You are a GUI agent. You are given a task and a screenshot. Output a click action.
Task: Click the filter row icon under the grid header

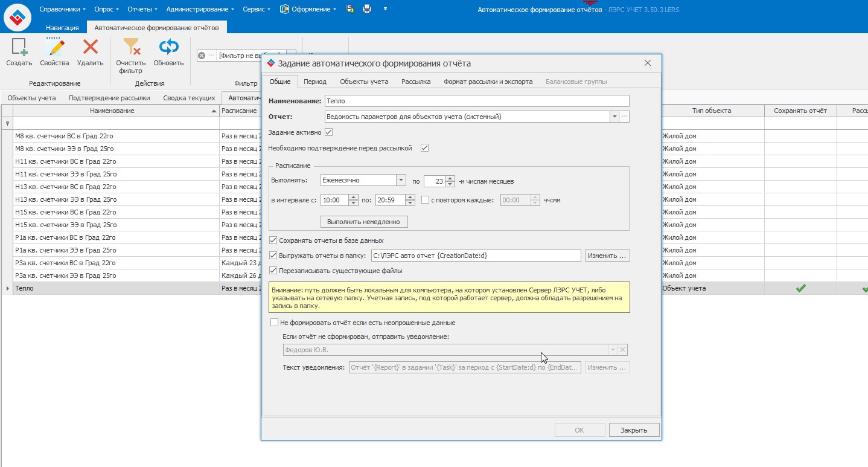(x=7, y=123)
